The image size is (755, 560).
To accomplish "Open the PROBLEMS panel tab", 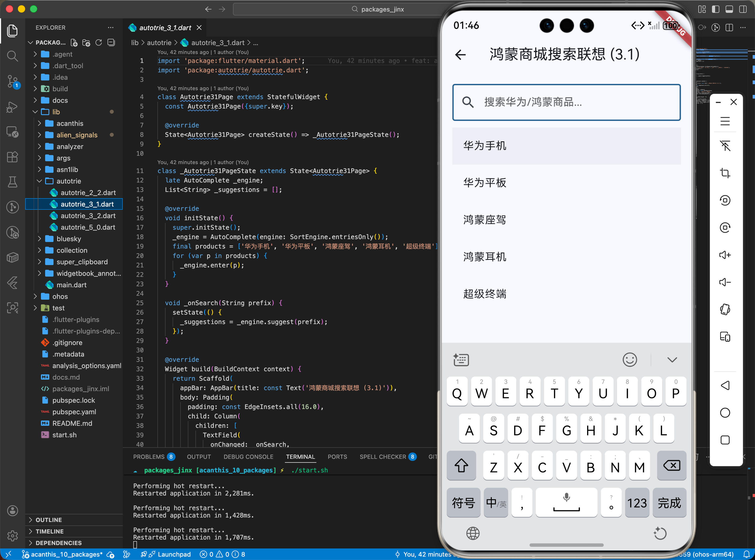I will (148, 457).
